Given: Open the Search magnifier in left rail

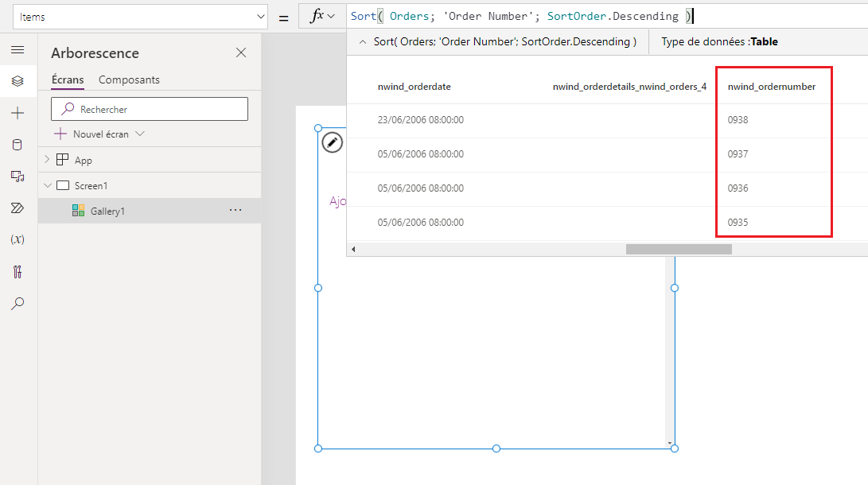Looking at the screenshot, I should pos(18,303).
